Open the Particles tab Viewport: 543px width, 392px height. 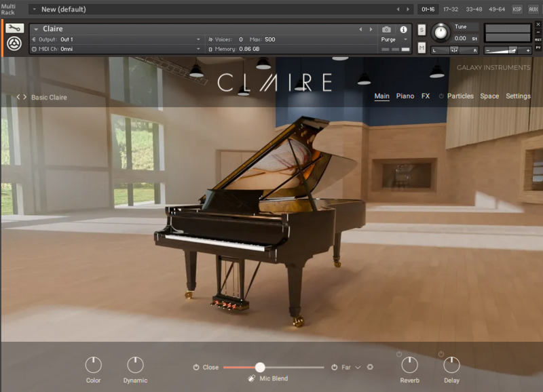pyautogui.click(x=460, y=96)
